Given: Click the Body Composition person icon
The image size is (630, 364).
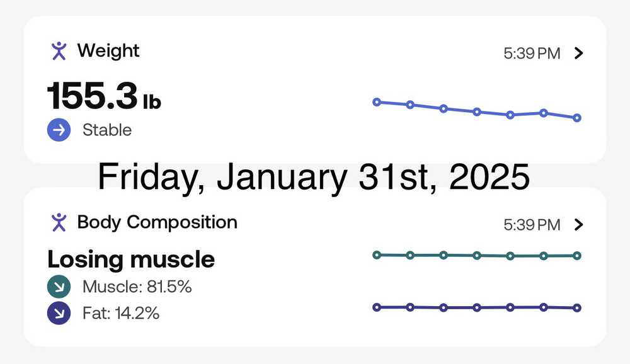Looking at the screenshot, I should (x=59, y=222).
